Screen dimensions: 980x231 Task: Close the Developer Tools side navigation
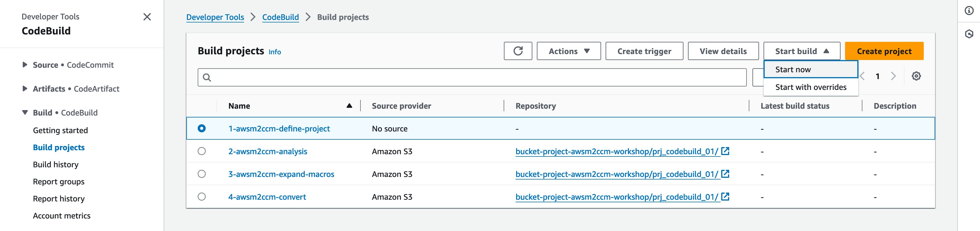coord(147,17)
